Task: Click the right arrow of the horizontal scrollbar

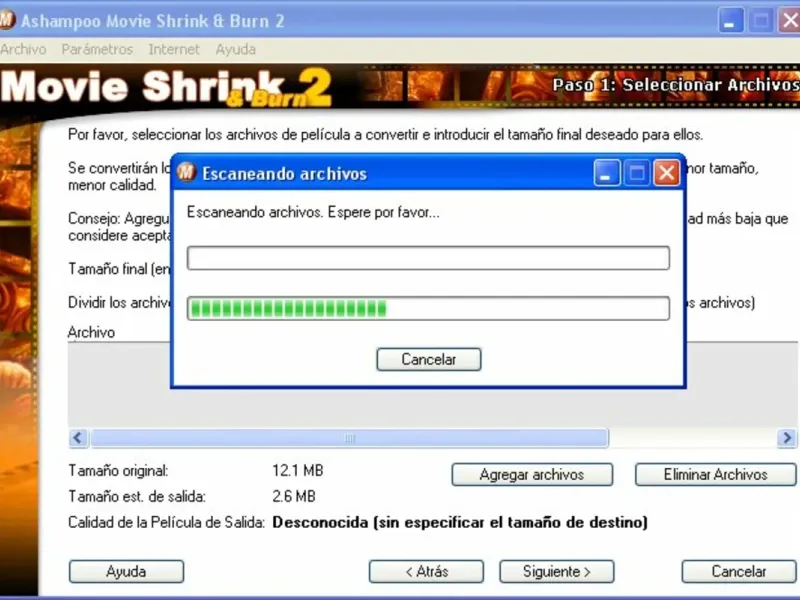Action: click(787, 438)
